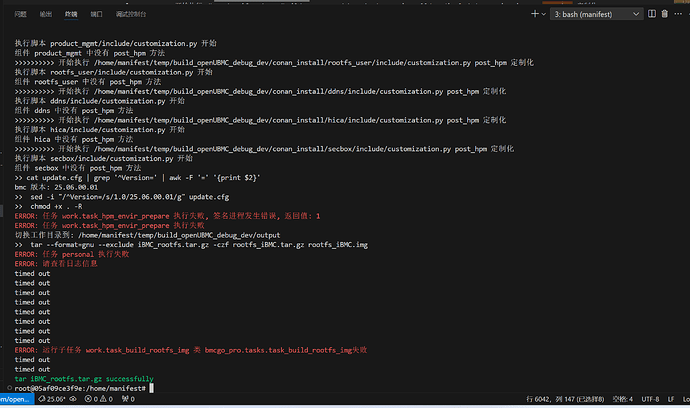Expand the new terminal launch profile chevron
Screen dimensions: 690x408
tap(544, 14)
